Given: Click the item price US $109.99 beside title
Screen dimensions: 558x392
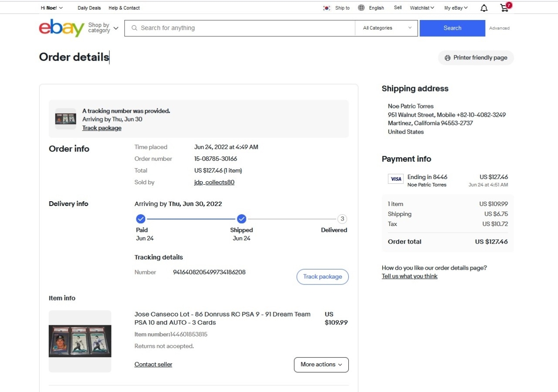Looking at the screenshot, I should [x=336, y=318].
